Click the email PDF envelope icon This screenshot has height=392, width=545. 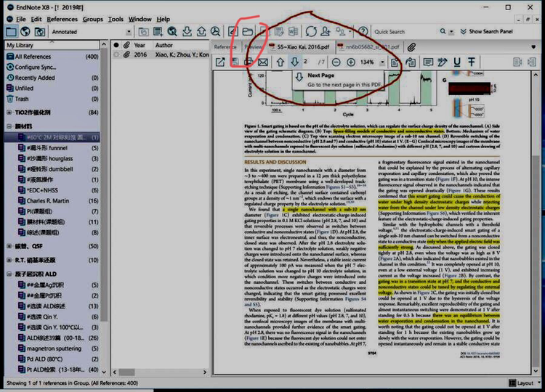(262, 62)
